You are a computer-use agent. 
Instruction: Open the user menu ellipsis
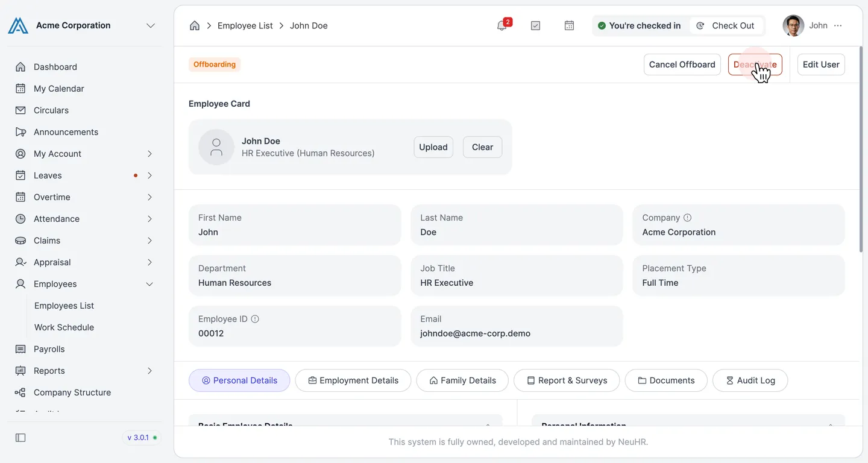pos(838,25)
